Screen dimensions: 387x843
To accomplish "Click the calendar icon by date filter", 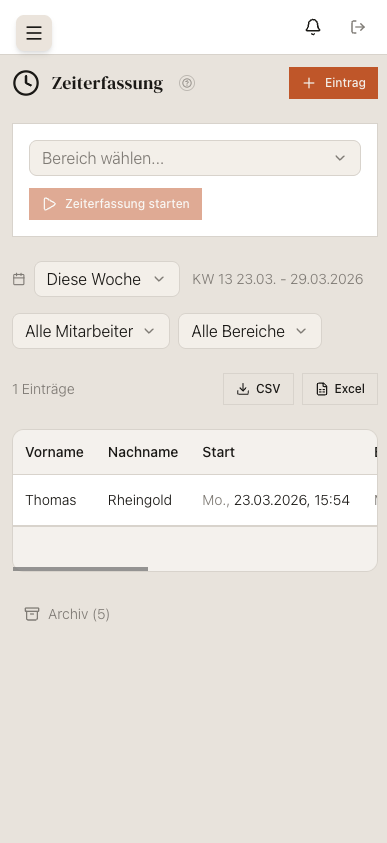I will pyautogui.click(x=19, y=279).
